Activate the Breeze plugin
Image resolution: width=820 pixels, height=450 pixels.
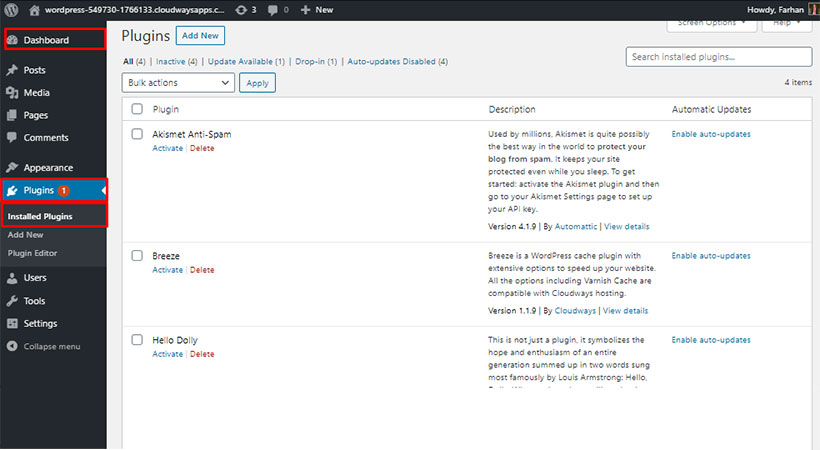click(x=167, y=270)
